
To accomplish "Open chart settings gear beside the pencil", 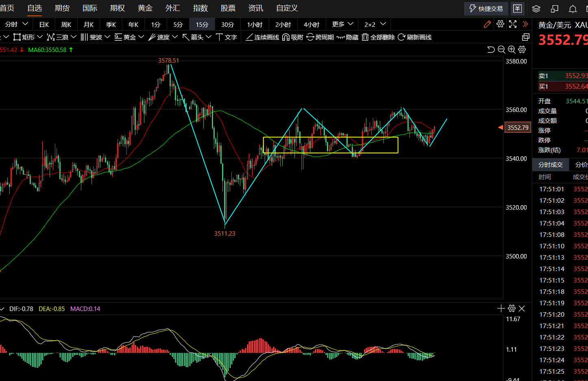I will click(x=500, y=24).
